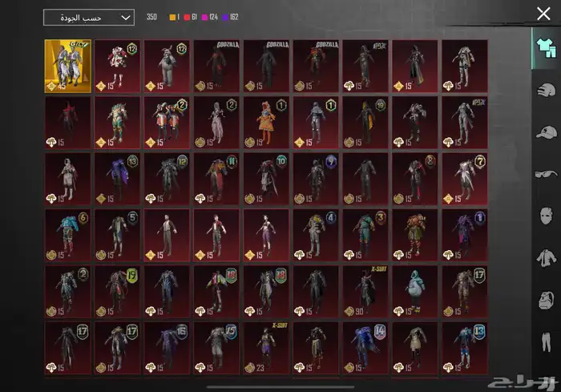The width and height of the screenshot is (561, 392).
Task: Select the X-Suit outfit priced 23
Action: (266, 347)
